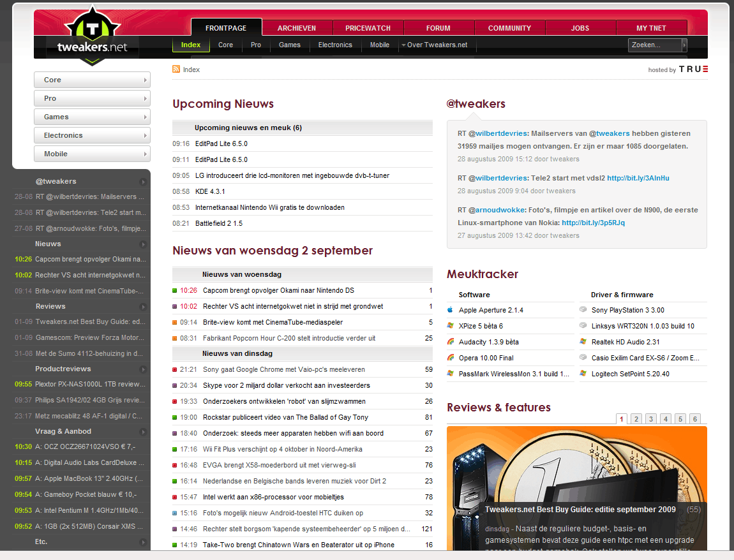Go to reviews page 4

(x=666, y=419)
